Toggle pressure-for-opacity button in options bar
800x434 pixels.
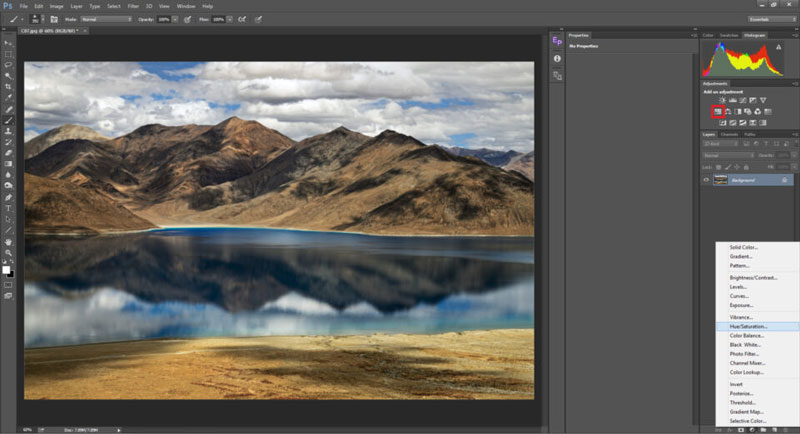[187, 19]
